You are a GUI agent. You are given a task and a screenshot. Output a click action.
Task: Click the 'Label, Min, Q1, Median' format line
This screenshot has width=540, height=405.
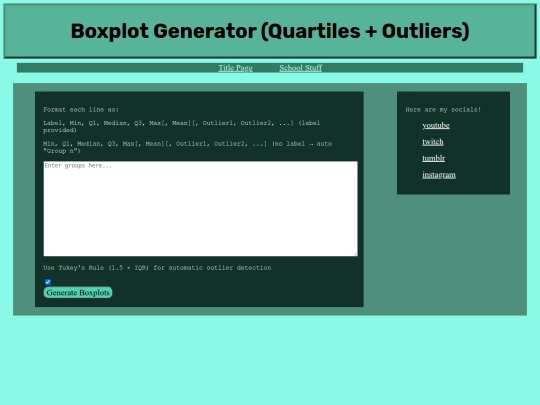(x=181, y=126)
